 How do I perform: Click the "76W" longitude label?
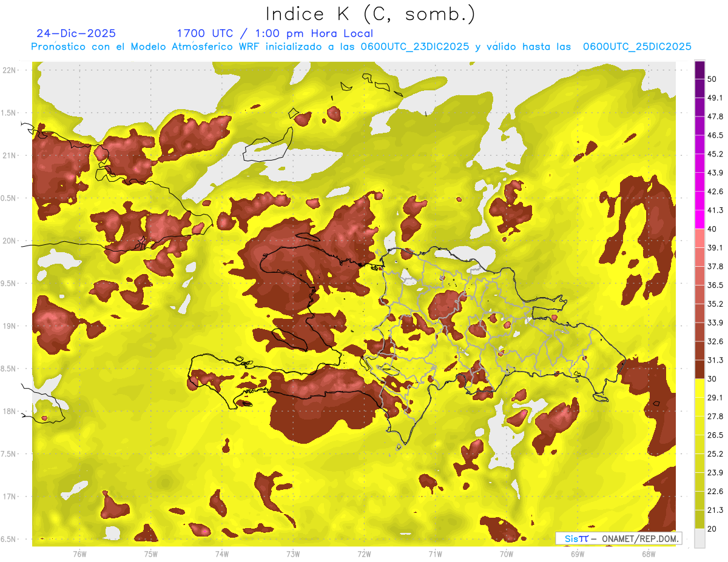(x=79, y=554)
